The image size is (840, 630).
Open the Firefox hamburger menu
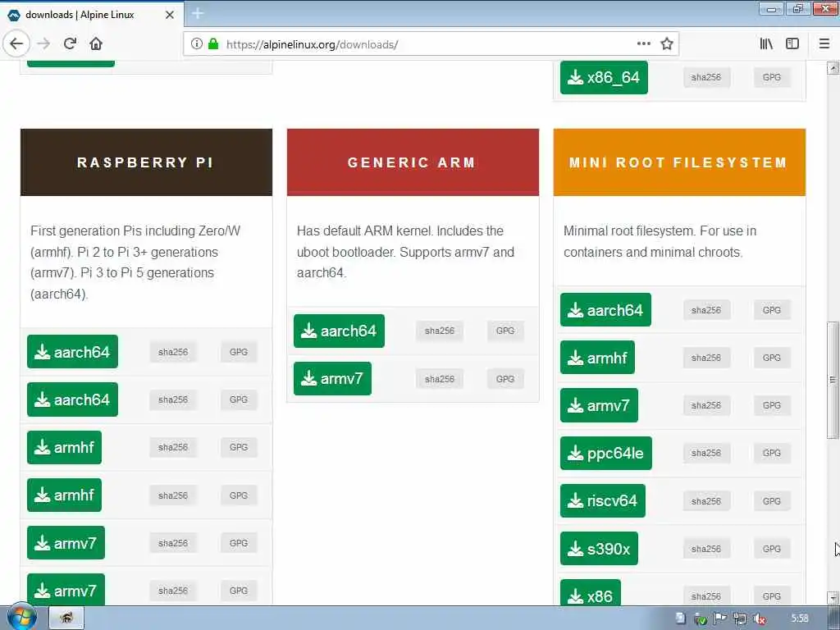[x=824, y=44]
